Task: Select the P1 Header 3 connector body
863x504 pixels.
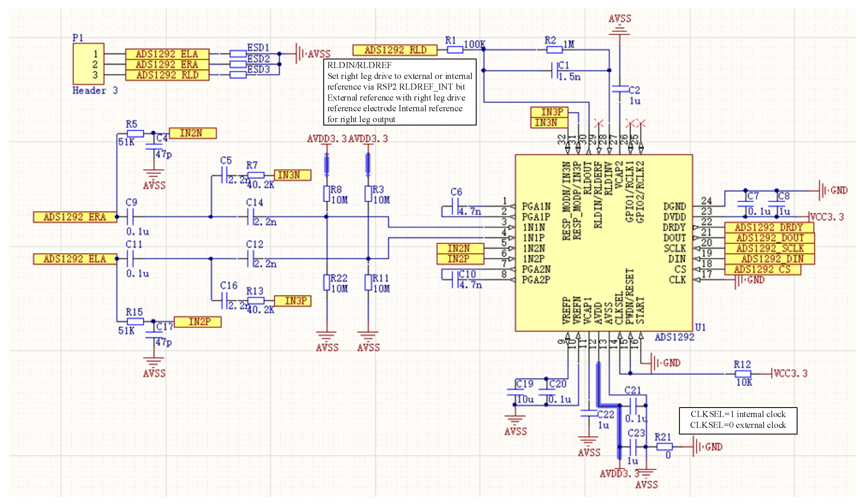Action: (x=88, y=64)
